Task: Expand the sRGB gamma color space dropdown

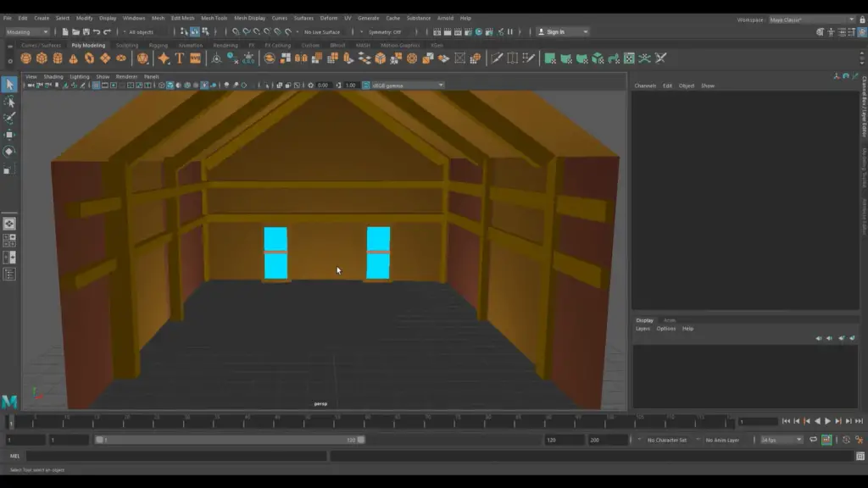Action: [x=407, y=85]
